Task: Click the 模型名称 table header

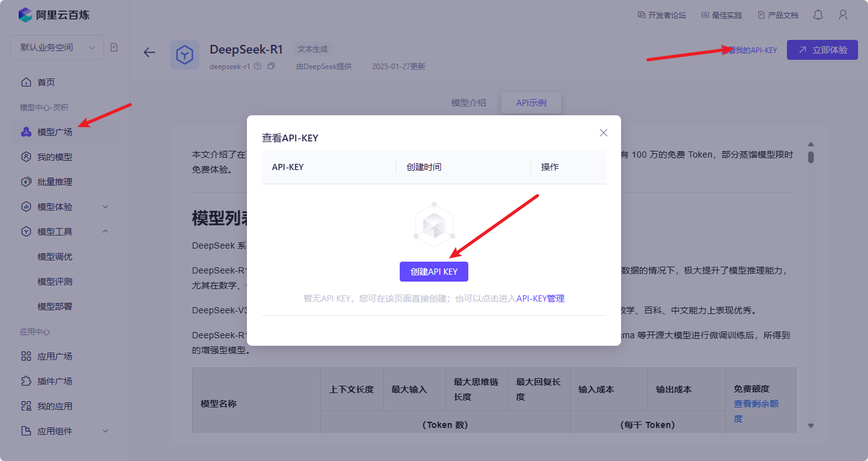Action: pos(219,404)
